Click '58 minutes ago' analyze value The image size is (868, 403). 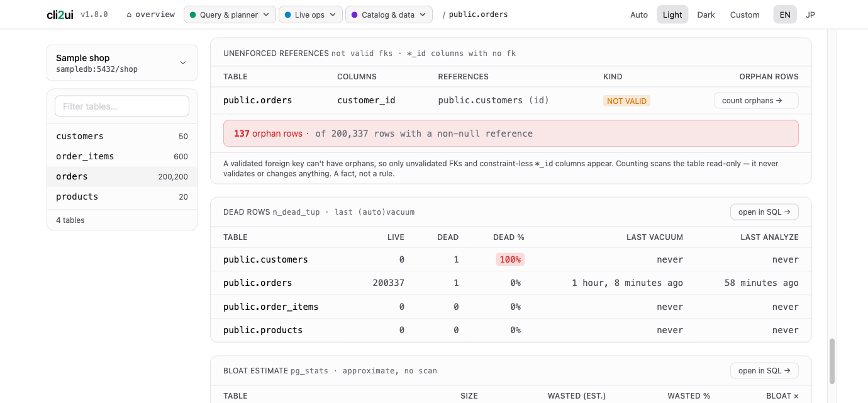pyautogui.click(x=762, y=283)
